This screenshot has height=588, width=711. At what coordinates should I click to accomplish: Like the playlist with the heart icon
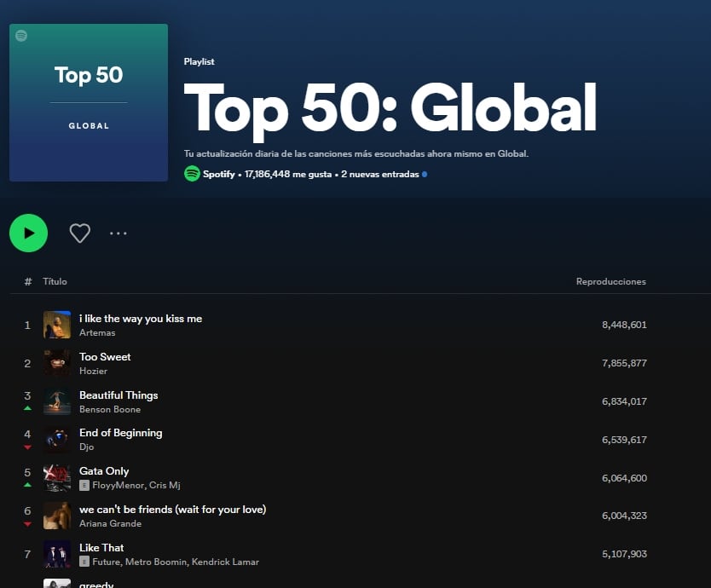tap(79, 233)
